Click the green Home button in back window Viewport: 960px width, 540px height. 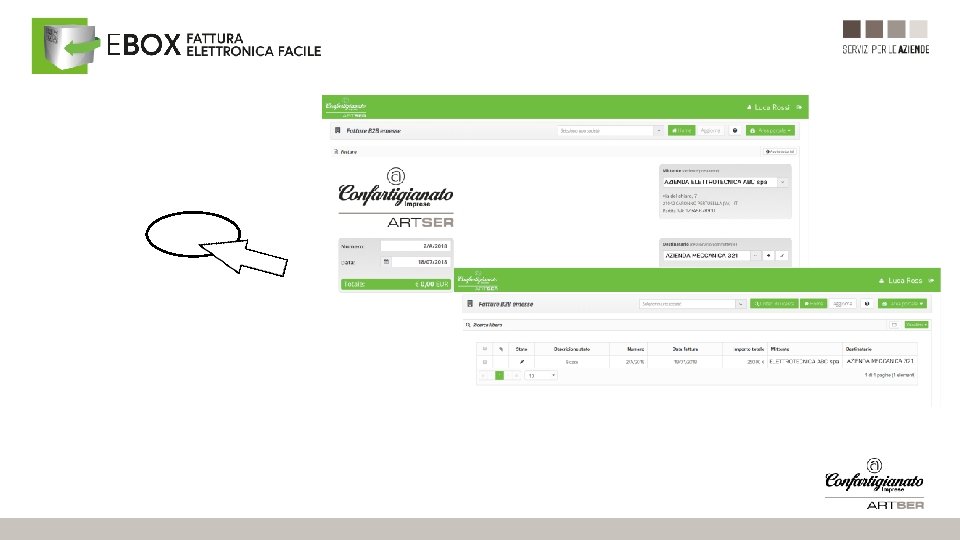point(681,130)
